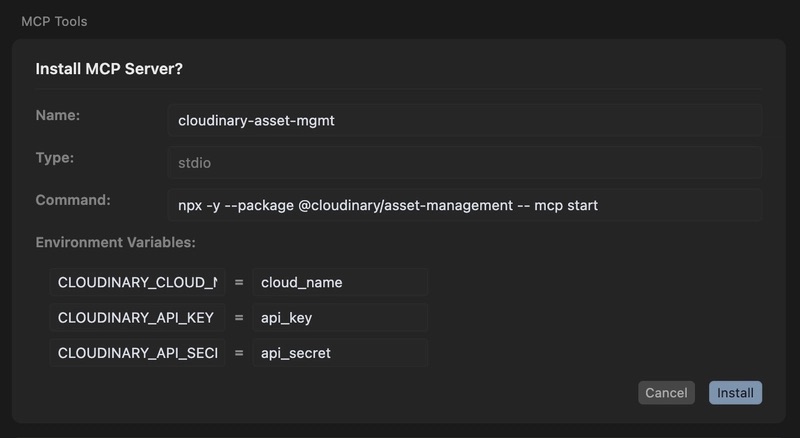Click the Install MCP Server? heading

tap(109, 68)
